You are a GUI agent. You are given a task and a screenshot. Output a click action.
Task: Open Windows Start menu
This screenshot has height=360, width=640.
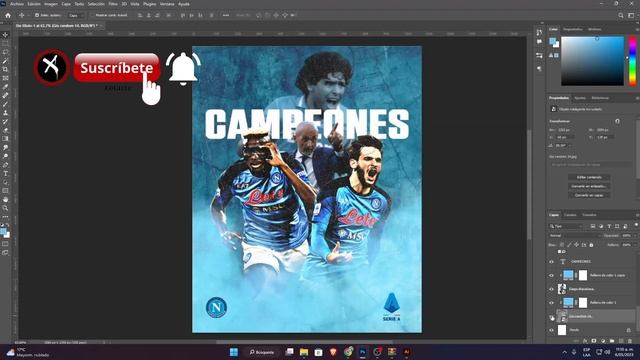point(234,352)
